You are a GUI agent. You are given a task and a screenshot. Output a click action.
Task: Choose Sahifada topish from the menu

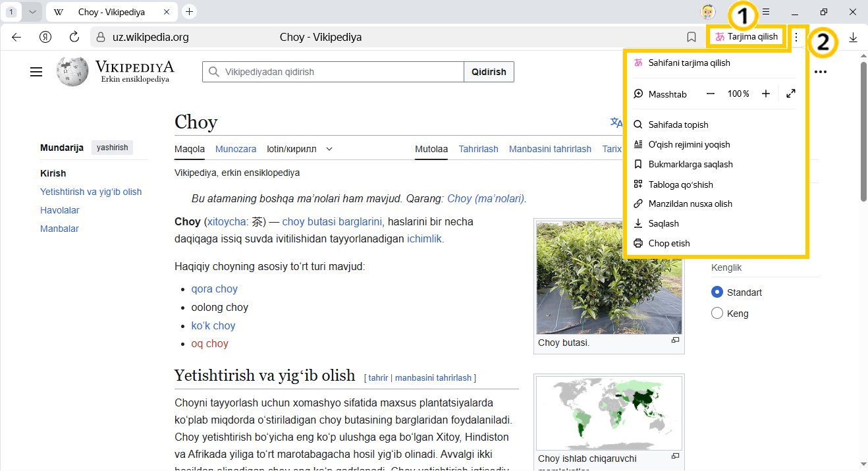pyautogui.click(x=678, y=125)
